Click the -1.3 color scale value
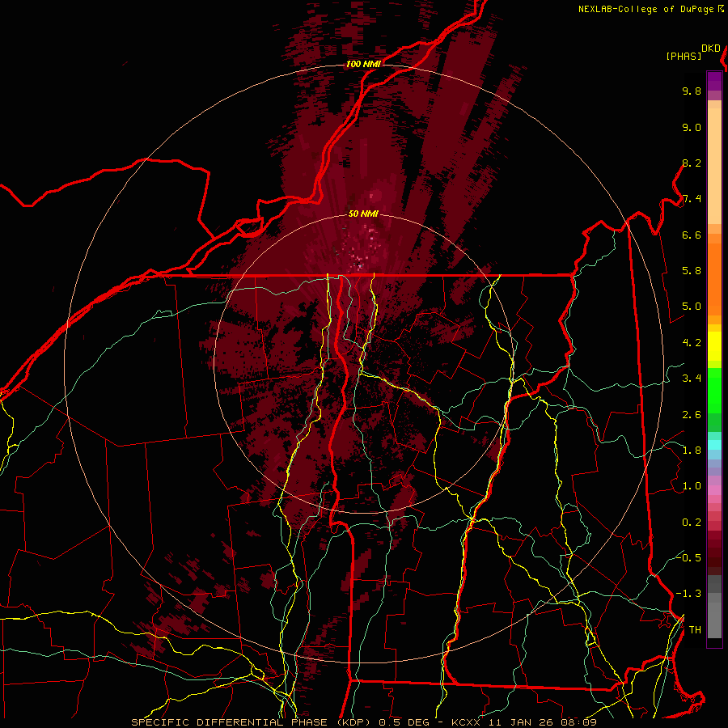The image size is (728, 728). coord(688,594)
